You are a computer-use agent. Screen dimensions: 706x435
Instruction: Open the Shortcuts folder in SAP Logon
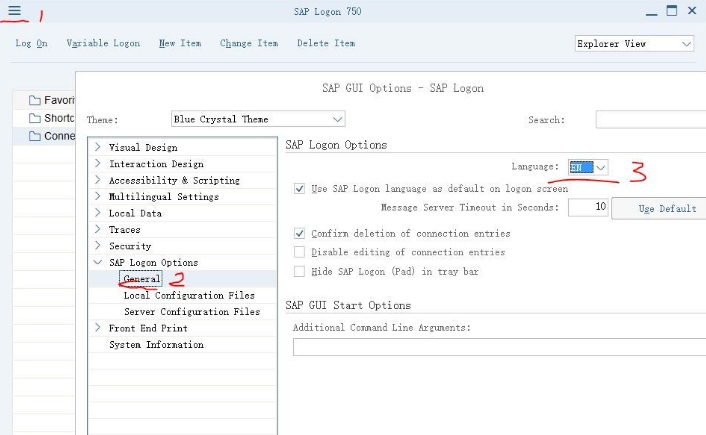[52, 118]
